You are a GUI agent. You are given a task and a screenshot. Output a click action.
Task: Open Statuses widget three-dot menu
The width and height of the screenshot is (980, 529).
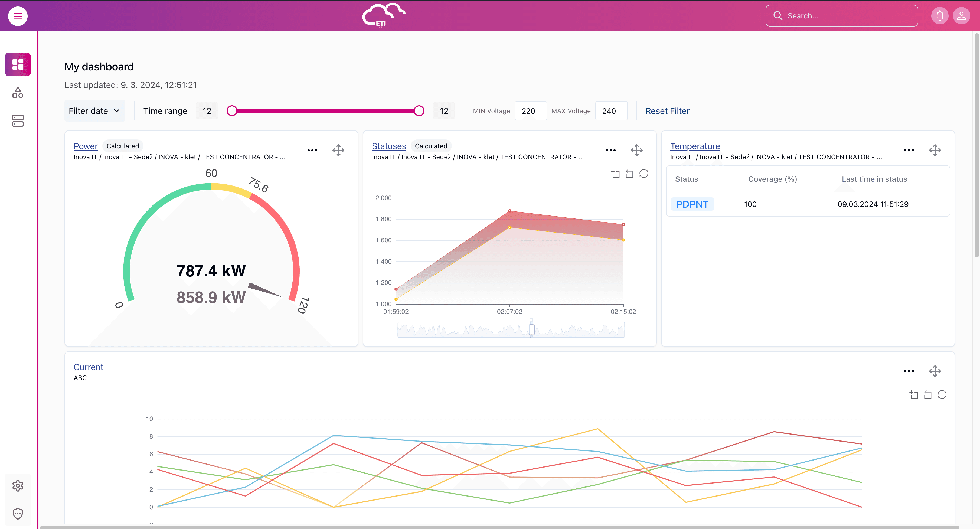(x=610, y=150)
